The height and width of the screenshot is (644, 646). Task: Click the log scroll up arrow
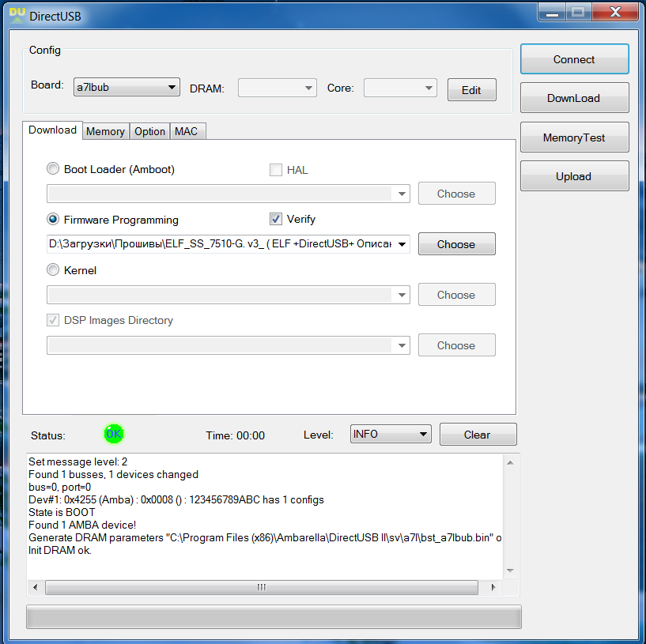tap(510, 462)
